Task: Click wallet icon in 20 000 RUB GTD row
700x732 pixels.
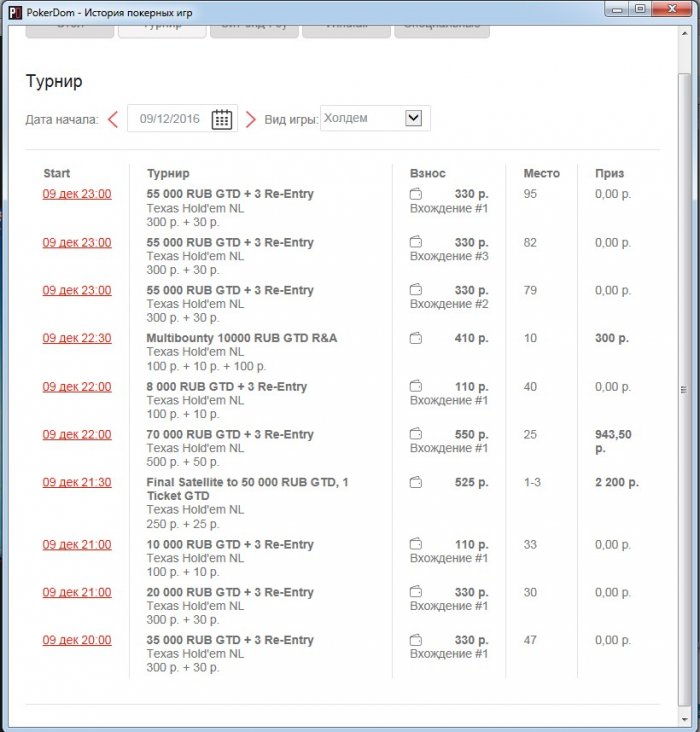Action: pyautogui.click(x=416, y=591)
